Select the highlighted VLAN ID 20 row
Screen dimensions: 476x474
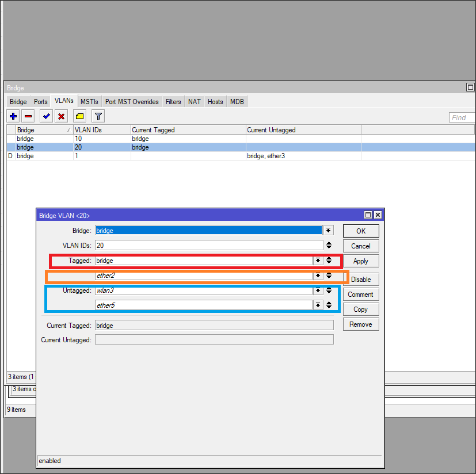click(x=241, y=147)
